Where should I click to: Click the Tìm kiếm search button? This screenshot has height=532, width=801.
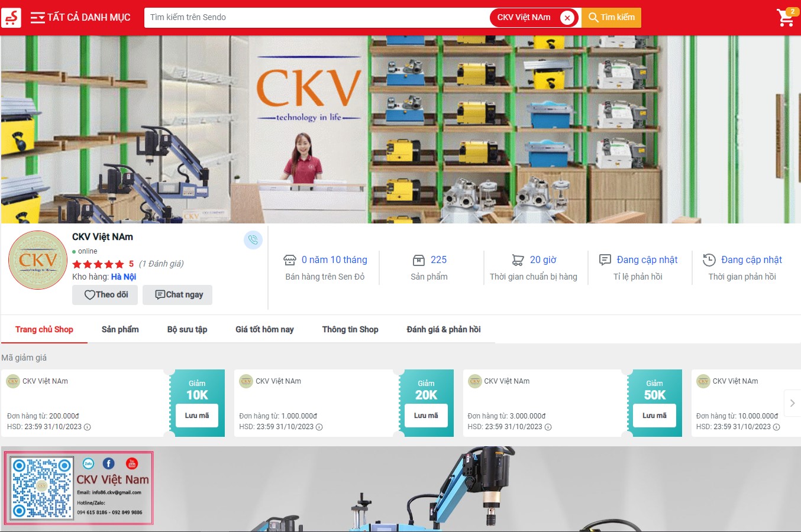(611, 18)
